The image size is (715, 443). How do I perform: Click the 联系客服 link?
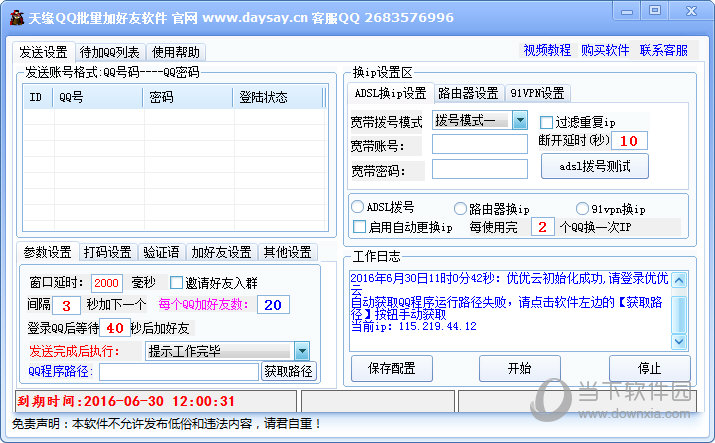[663, 50]
